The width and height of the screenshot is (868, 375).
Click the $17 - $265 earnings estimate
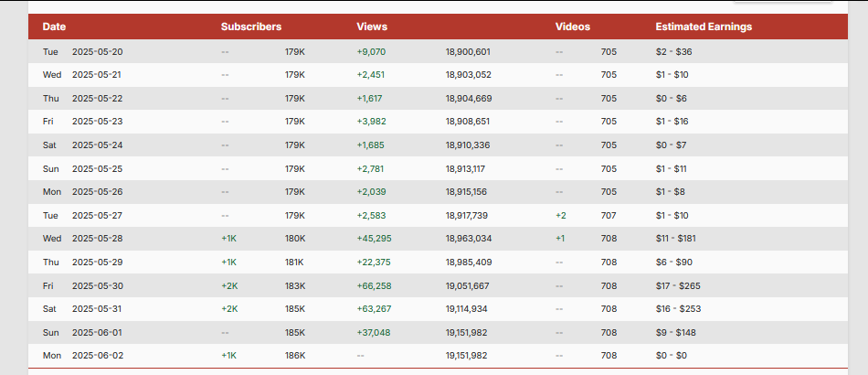pyautogui.click(x=678, y=285)
